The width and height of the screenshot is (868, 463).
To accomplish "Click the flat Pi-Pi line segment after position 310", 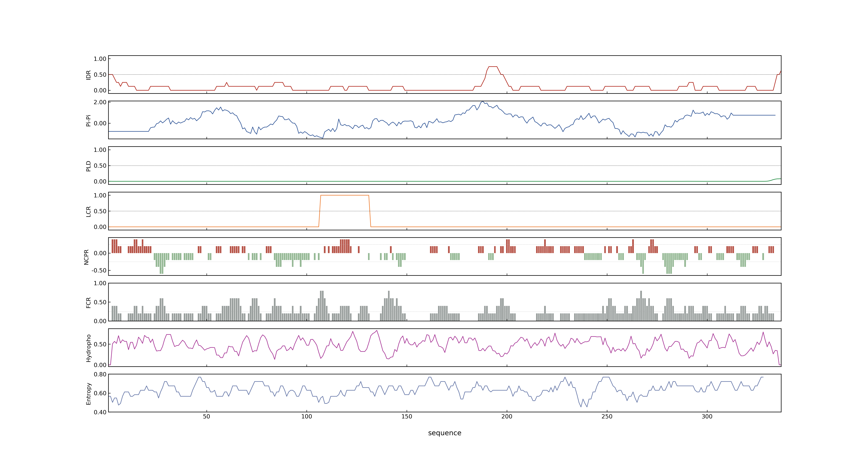I will (754, 115).
